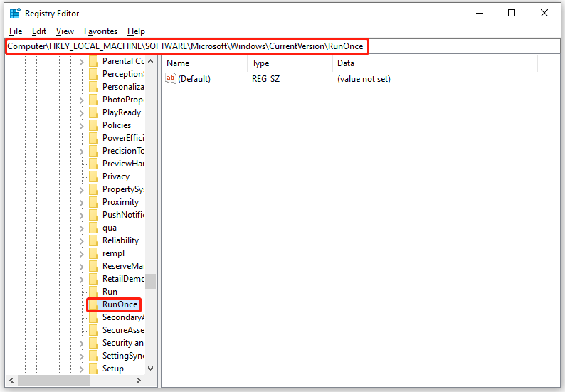Select the PowerEffici folder icon
This screenshot has width=565, height=392.
click(x=93, y=138)
